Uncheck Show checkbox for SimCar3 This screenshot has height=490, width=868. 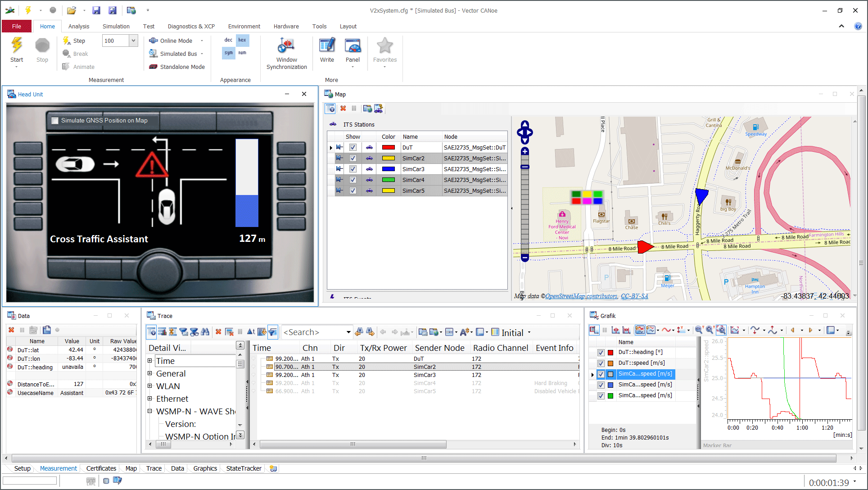click(353, 169)
